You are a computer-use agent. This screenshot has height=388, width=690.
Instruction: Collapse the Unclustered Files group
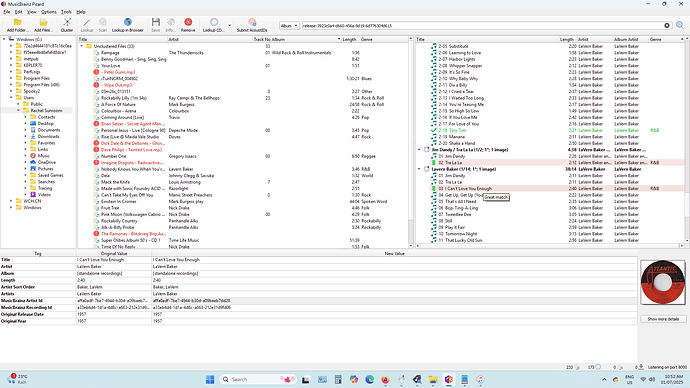point(81,46)
